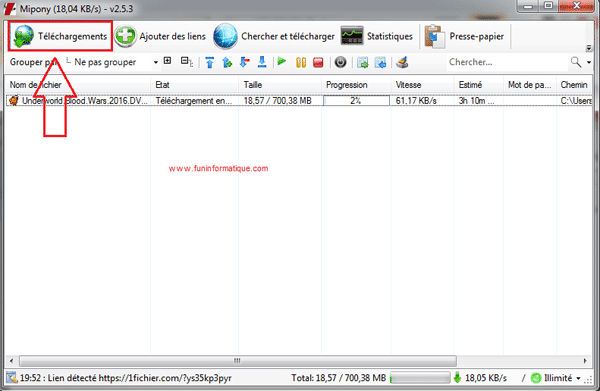Click the power shutdown-after-download icon
This screenshot has height=391, width=600.
[341, 62]
